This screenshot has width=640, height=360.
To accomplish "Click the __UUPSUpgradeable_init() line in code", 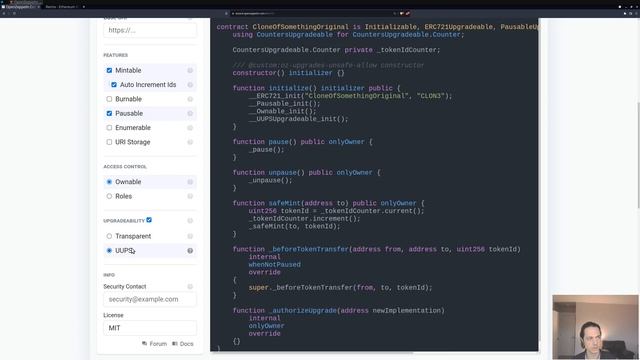I will 298,119.
